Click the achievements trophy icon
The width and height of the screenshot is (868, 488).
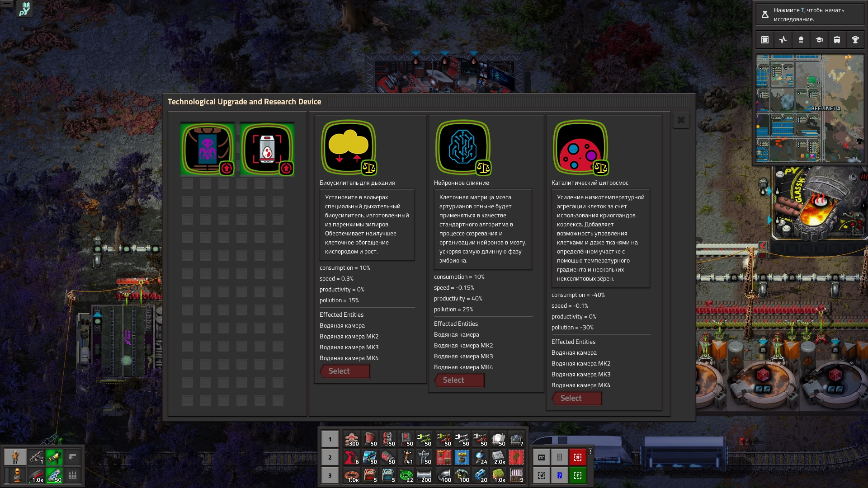(x=855, y=40)
